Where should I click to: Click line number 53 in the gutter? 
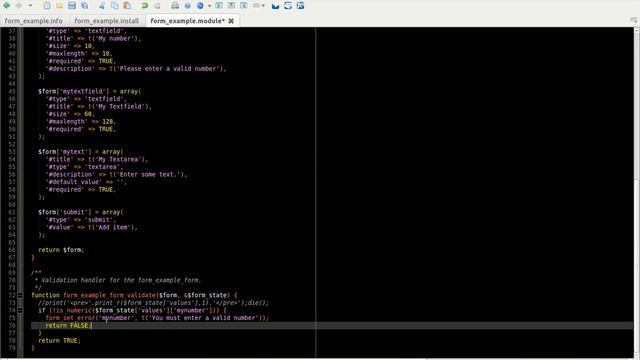click(12, 152)
